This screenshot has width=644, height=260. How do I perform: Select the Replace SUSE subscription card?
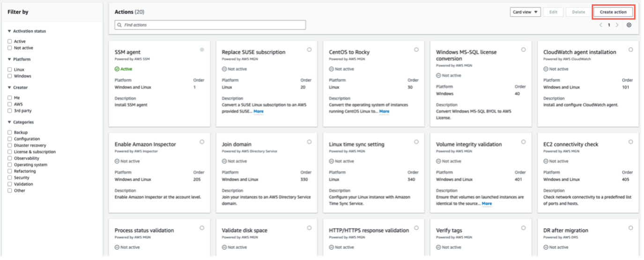click(x=309, y=50)
